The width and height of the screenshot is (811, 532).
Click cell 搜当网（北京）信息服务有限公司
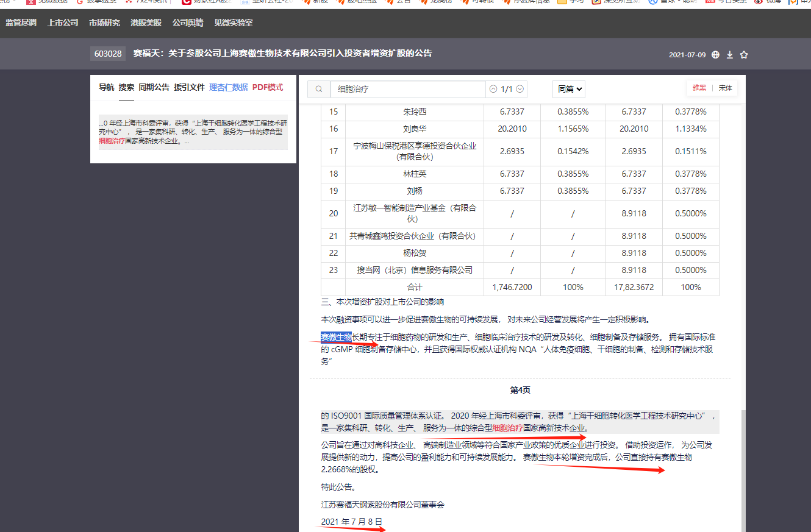(x=415, y=270)
